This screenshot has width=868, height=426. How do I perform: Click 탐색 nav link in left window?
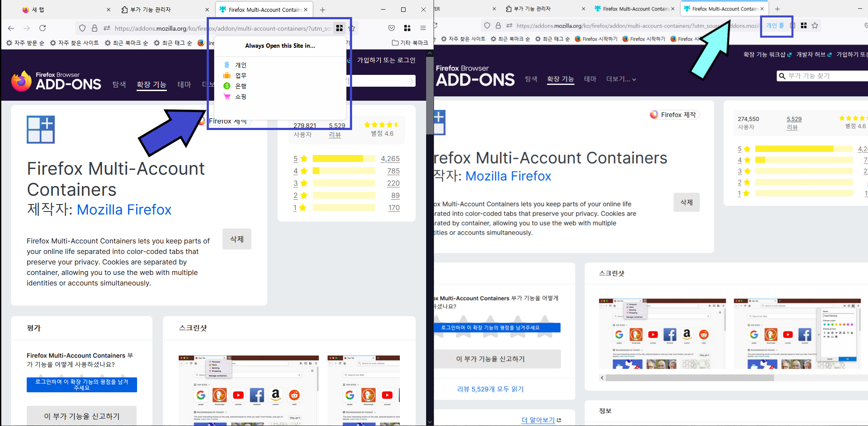(x=119, y=84)
